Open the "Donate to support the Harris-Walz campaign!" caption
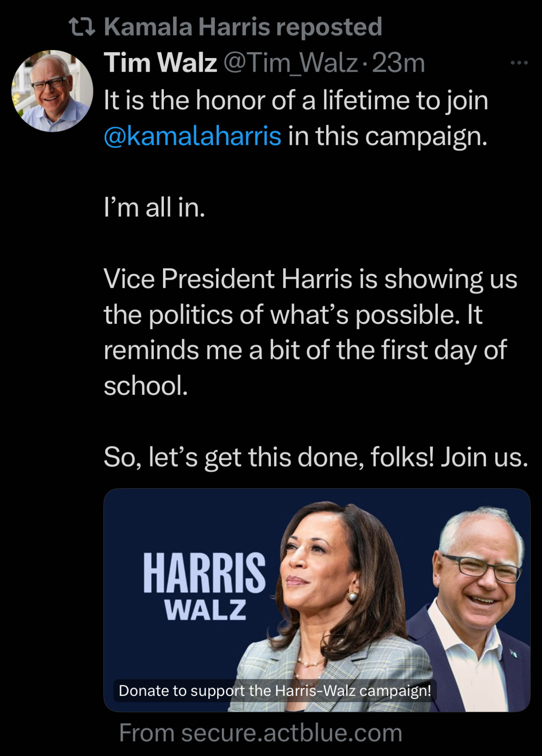 [275, 691]
